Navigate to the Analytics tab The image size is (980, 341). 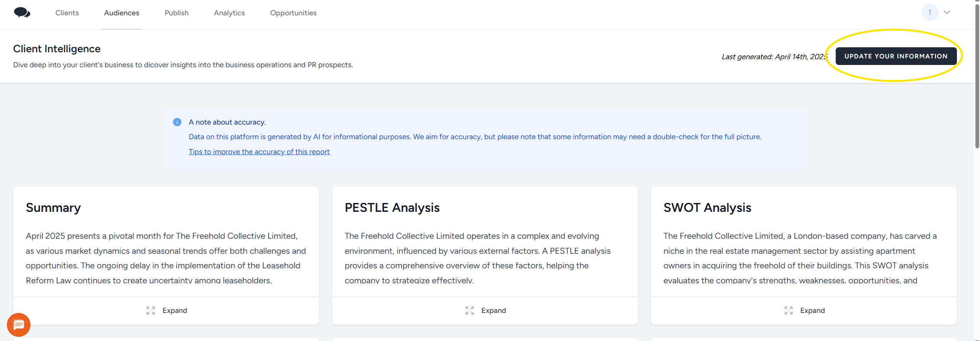pos(229,13)
